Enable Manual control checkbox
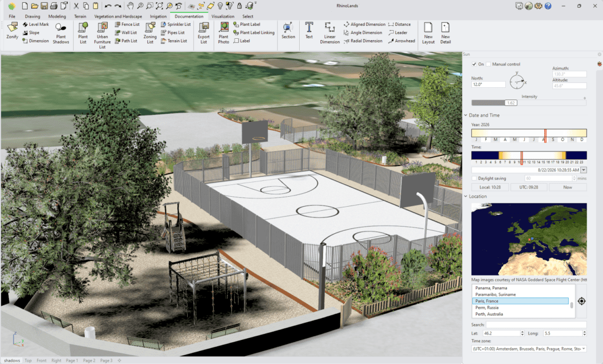The height and width of the screenshot is (364, 603). tap(488, 64)
